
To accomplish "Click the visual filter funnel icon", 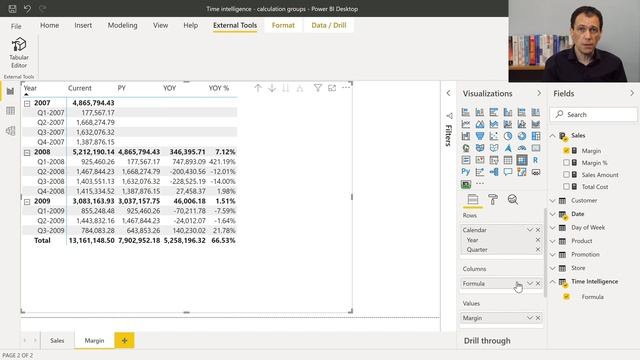I will (318, 88).
